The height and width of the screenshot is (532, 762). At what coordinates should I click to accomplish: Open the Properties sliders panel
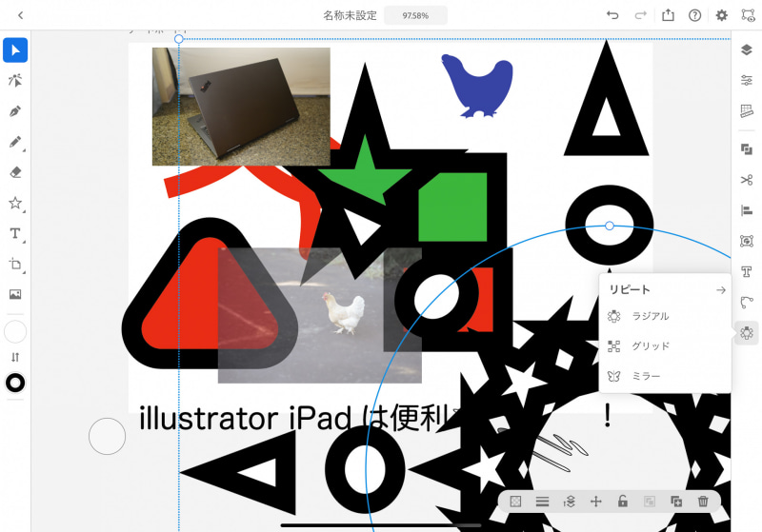[747, 81]
